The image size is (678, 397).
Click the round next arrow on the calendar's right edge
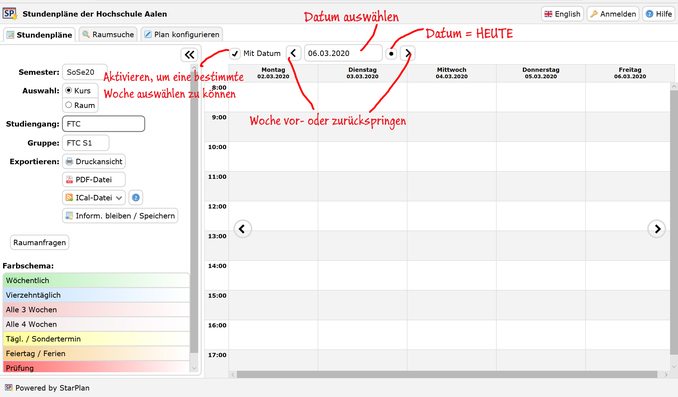pyautogui.click(x=656, y=229)
